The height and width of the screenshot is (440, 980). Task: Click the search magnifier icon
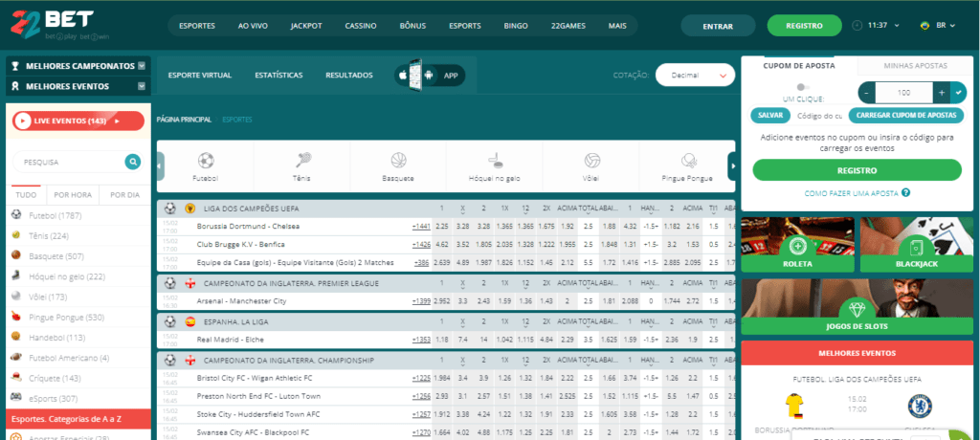(x=132, y=162)
